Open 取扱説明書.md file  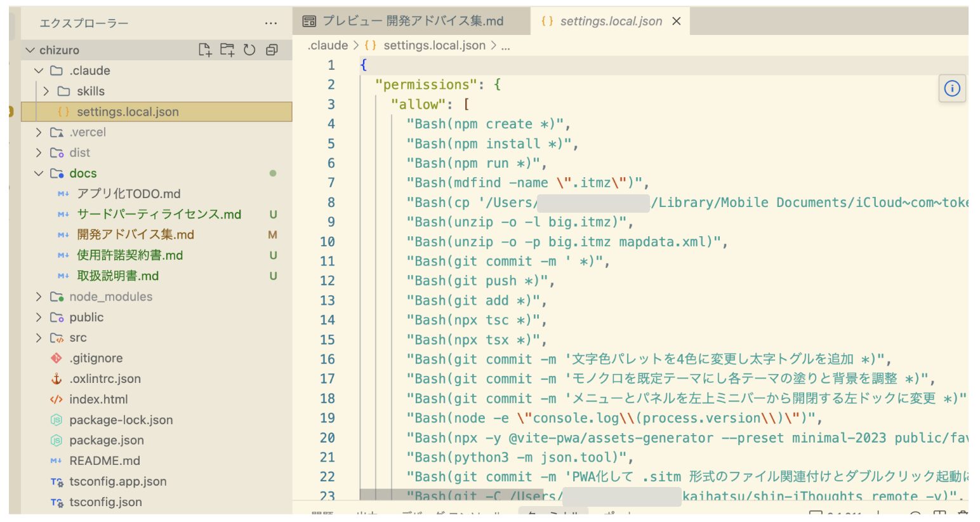coord(157,276)
